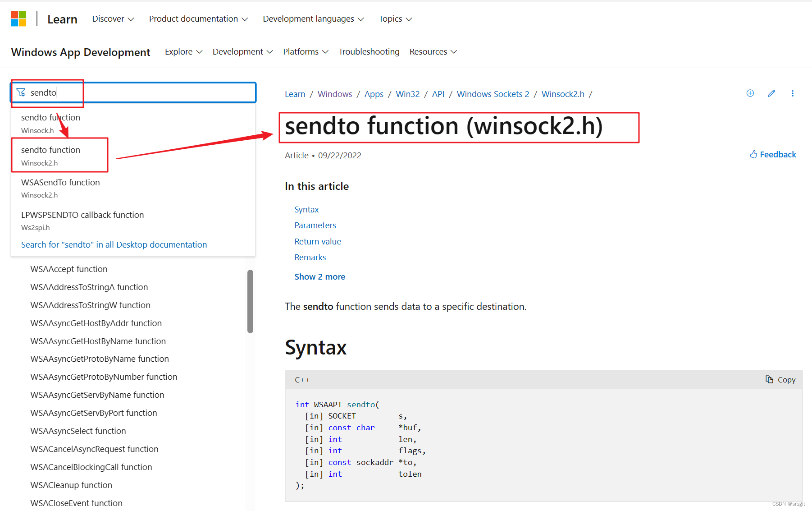Go to Winsock2.h breadcrumb
Screen dimensions: 812x511
563,94
